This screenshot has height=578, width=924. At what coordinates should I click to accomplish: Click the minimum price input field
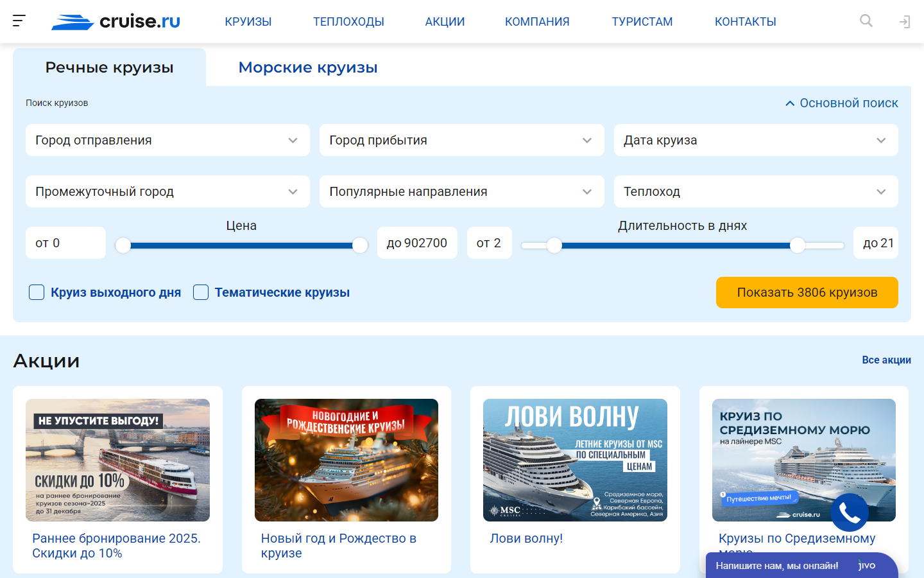65,243
